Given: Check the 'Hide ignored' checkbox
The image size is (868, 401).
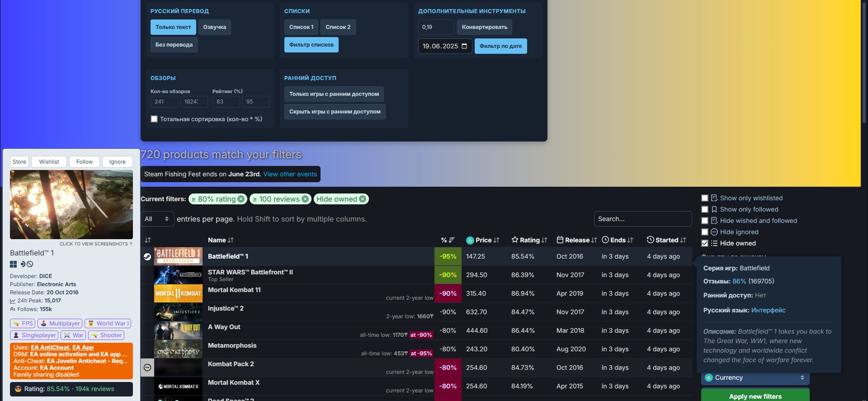Looking at the screenshot, I should (705, 232).
